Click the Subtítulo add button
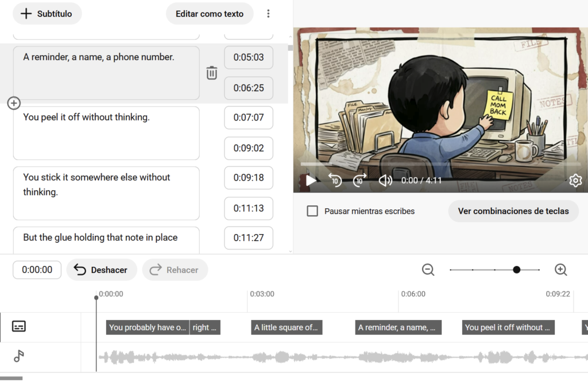This screenshot has height=390, width=588. point(47,14)
